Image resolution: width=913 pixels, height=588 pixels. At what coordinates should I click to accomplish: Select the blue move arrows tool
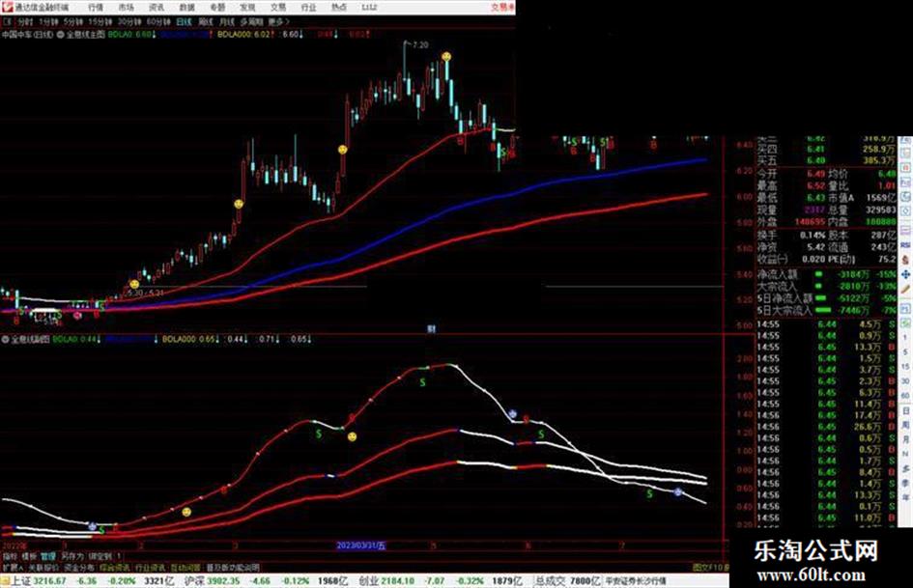905,273
